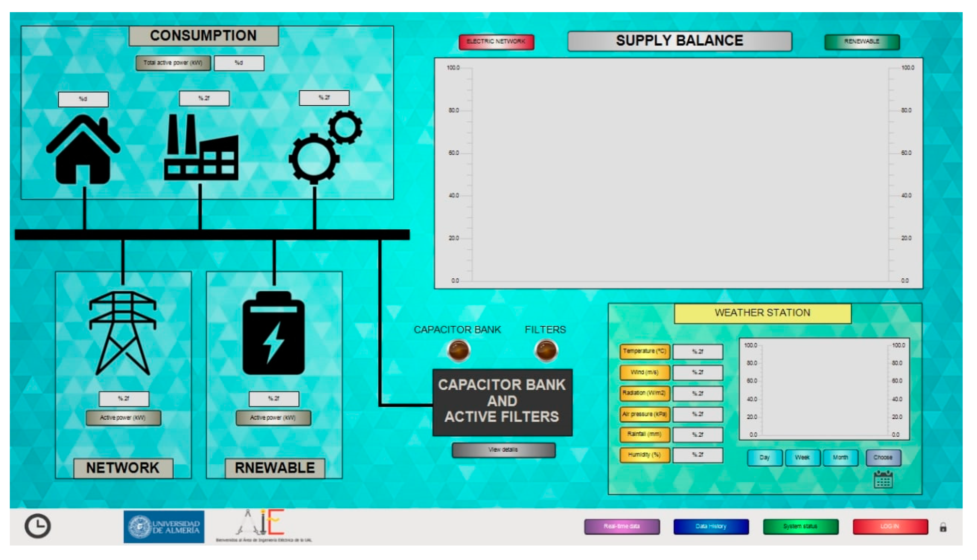This screenshot has height=560, width=977.
Task: Click the clock icon in bottom bar
Action: click(37, 526)
